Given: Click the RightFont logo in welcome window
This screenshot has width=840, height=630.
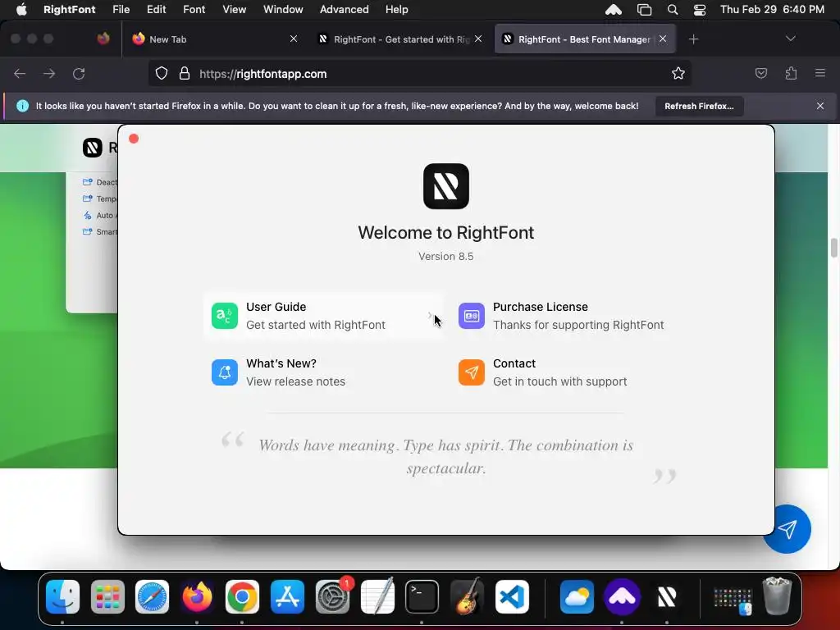Looking at the screenshot, I should coord(445,186).
